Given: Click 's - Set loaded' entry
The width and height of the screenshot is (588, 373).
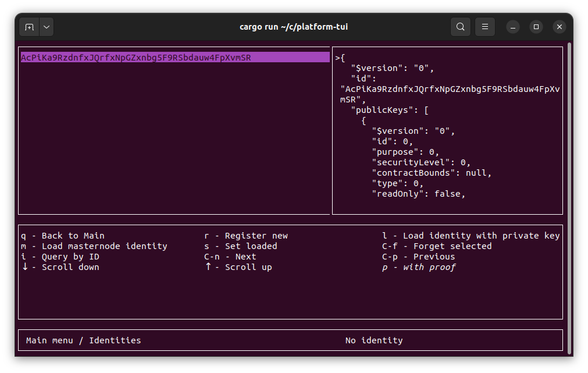Looking at the screenshot, I should point(241,246).
